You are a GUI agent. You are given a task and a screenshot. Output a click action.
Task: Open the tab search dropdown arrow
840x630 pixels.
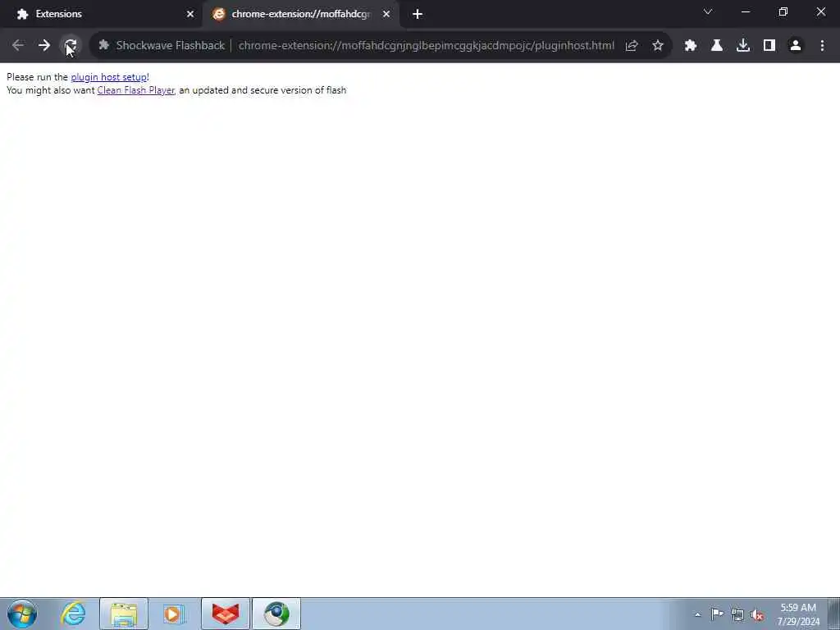(x=708, y=11)
